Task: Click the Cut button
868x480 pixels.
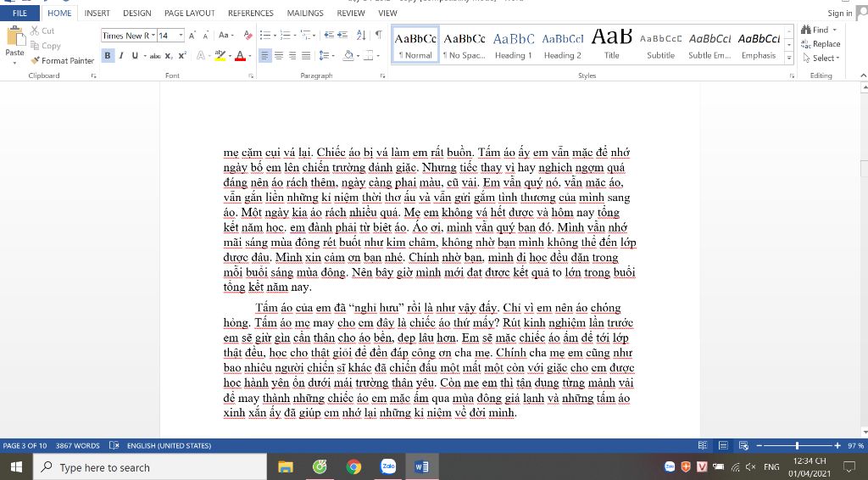Action: [x=42, y=31]
